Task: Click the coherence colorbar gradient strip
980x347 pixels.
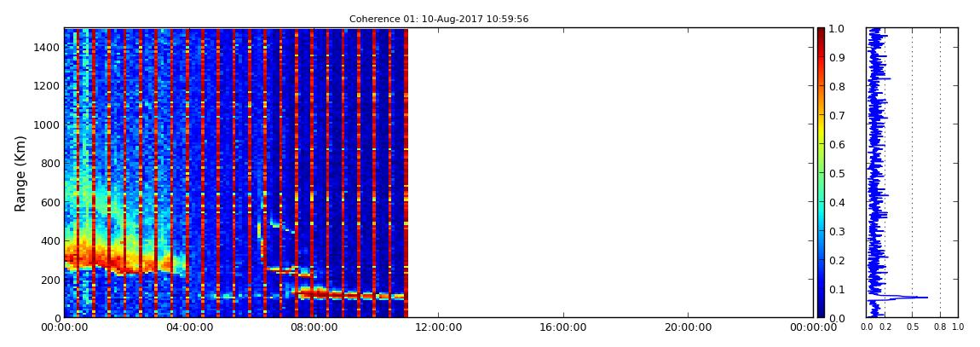Action: point(821,173)
